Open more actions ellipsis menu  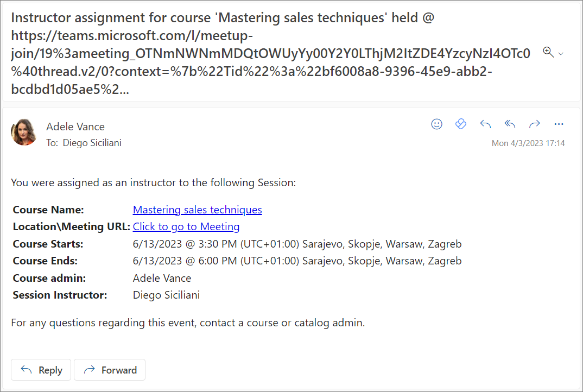pos(559,124)
